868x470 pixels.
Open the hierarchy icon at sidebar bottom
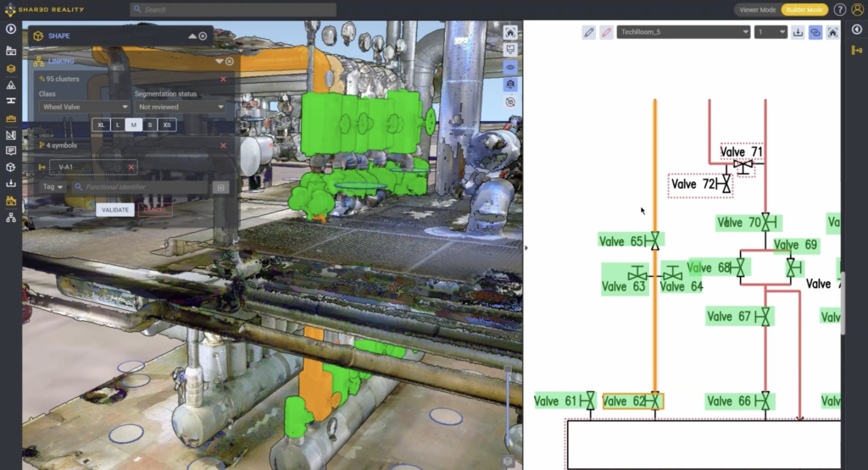coord(11,218)
